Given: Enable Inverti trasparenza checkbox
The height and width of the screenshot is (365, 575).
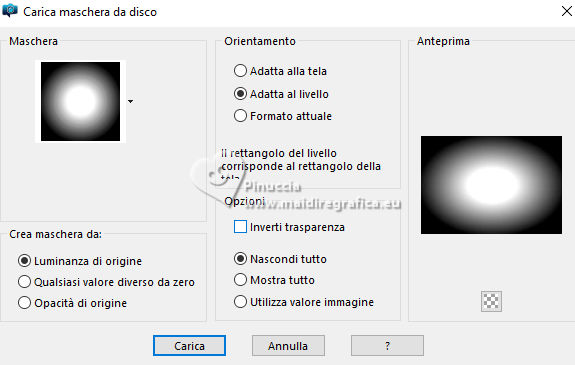Looking at the screenshot, I should (240, 227).
